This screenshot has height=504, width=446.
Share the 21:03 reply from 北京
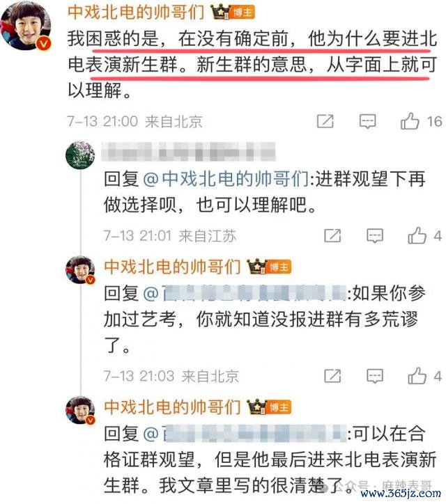[x=332, y=376]
